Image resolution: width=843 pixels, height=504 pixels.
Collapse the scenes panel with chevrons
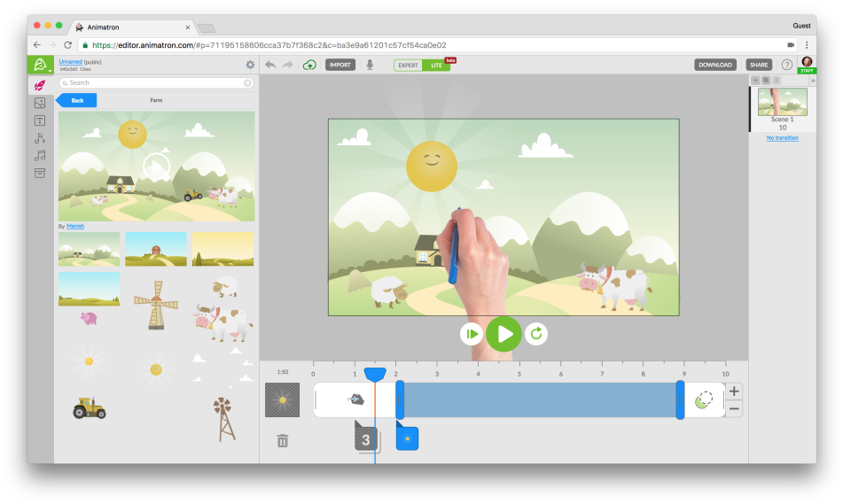tap(813, 81)
